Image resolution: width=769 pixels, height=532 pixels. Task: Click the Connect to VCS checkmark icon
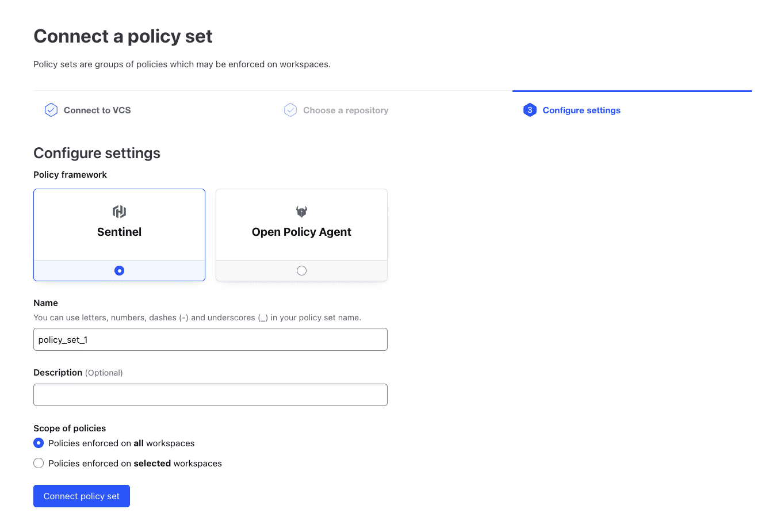click(51, 110)
